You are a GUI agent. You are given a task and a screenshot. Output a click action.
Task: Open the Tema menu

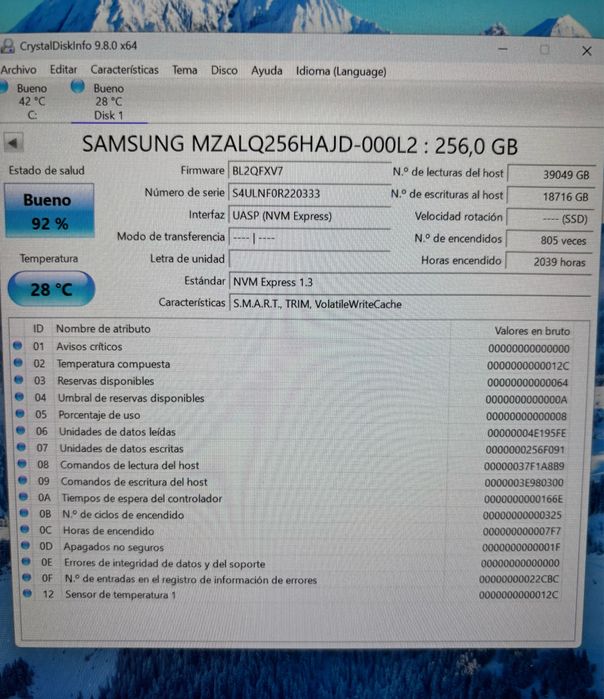point(185,70)
